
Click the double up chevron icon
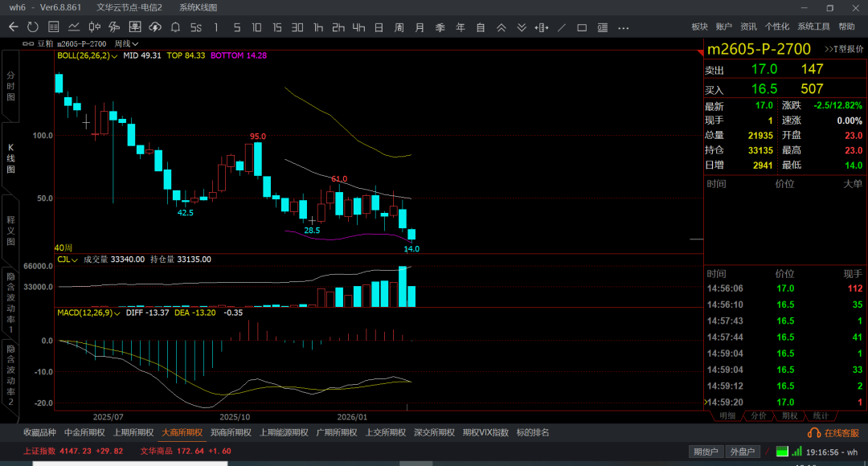point(502,27)
